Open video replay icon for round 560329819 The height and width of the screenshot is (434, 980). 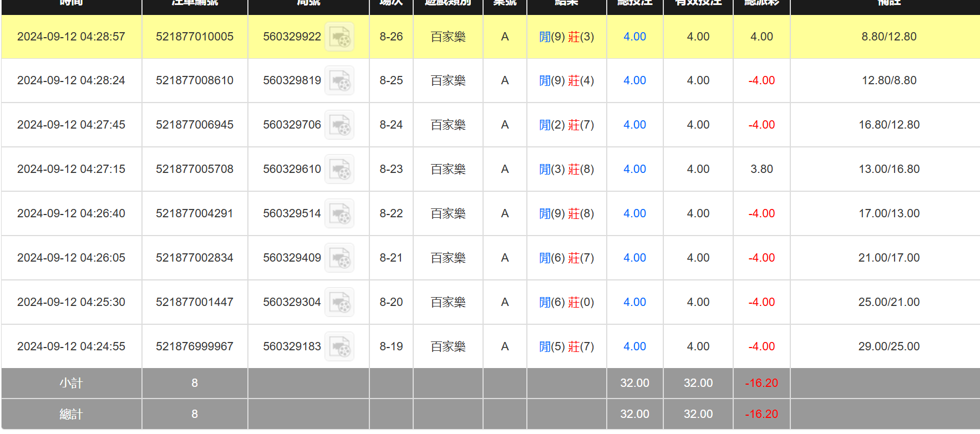[339, 81]
